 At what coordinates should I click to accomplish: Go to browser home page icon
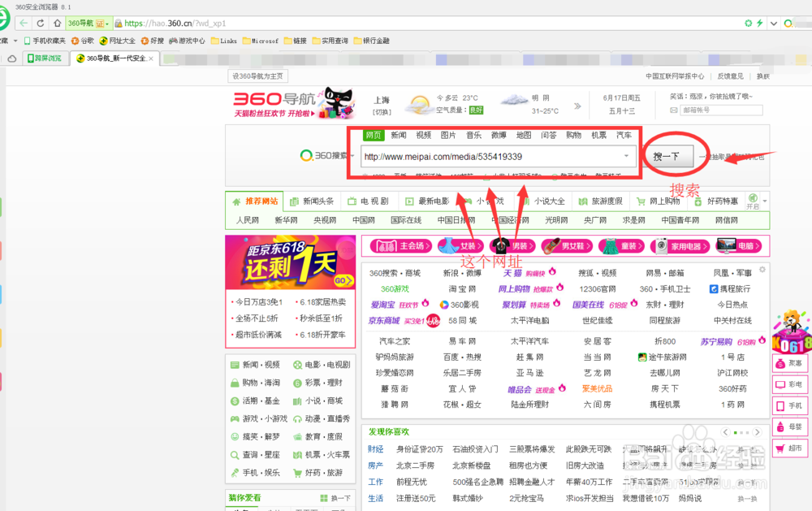click(x=57, y=23)
